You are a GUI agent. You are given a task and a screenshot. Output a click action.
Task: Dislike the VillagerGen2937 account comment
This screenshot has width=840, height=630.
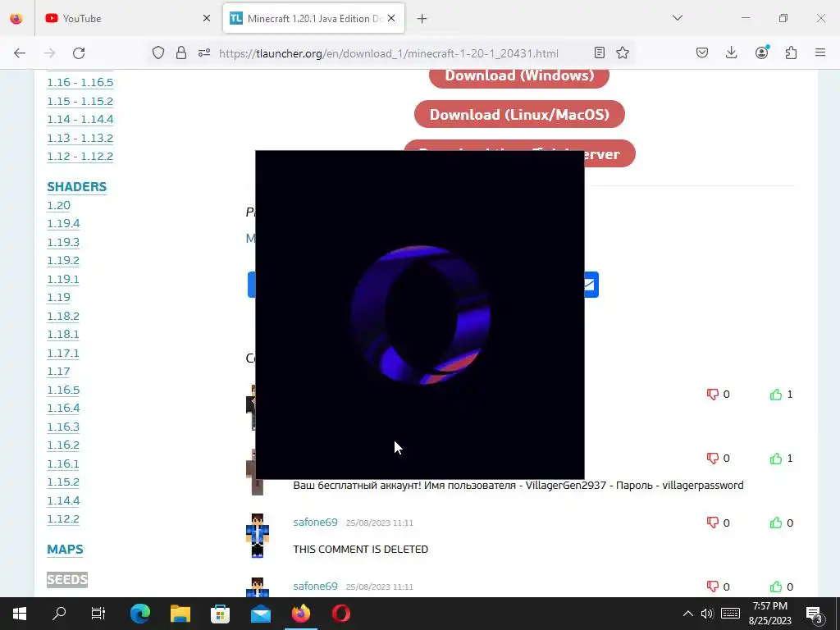pos(713,459)
